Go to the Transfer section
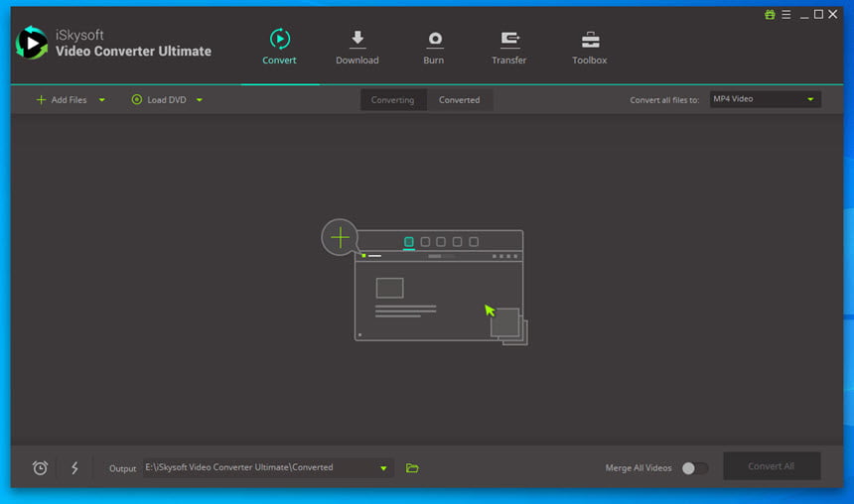Image resolution: width=854 pixels, height=504 pixels. (x=509, y=47)
